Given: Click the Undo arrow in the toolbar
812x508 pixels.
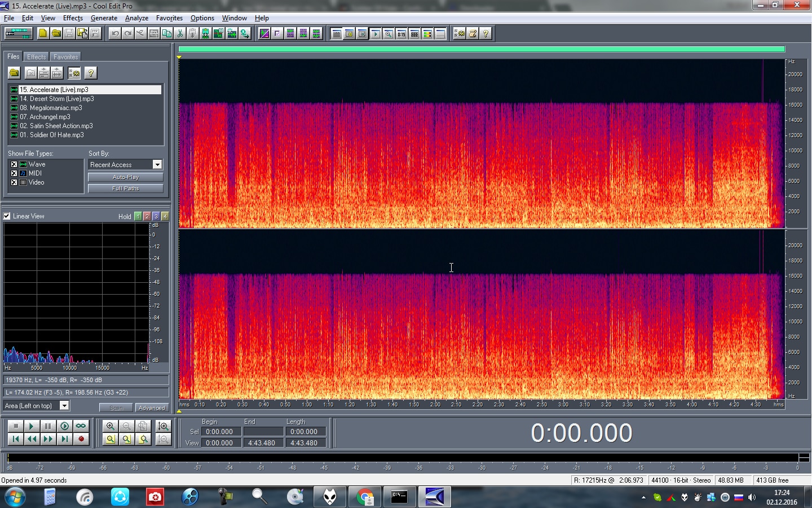Looking at the screenshot, I should [115, 33].
